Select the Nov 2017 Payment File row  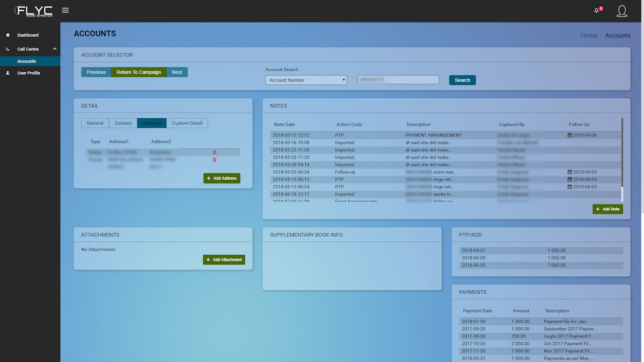(x=541, y=351)
